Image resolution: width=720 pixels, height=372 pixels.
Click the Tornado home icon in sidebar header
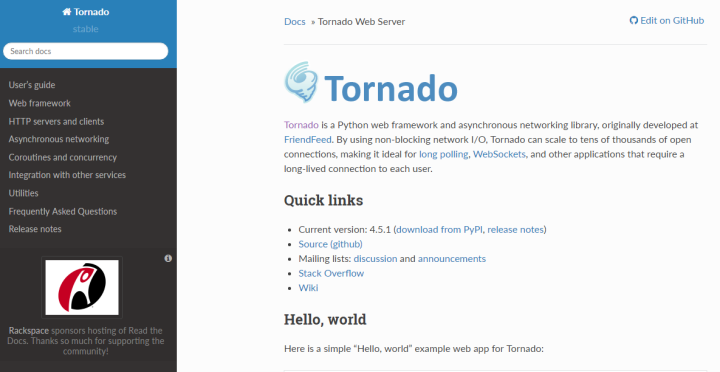click(x=67, y=12)
